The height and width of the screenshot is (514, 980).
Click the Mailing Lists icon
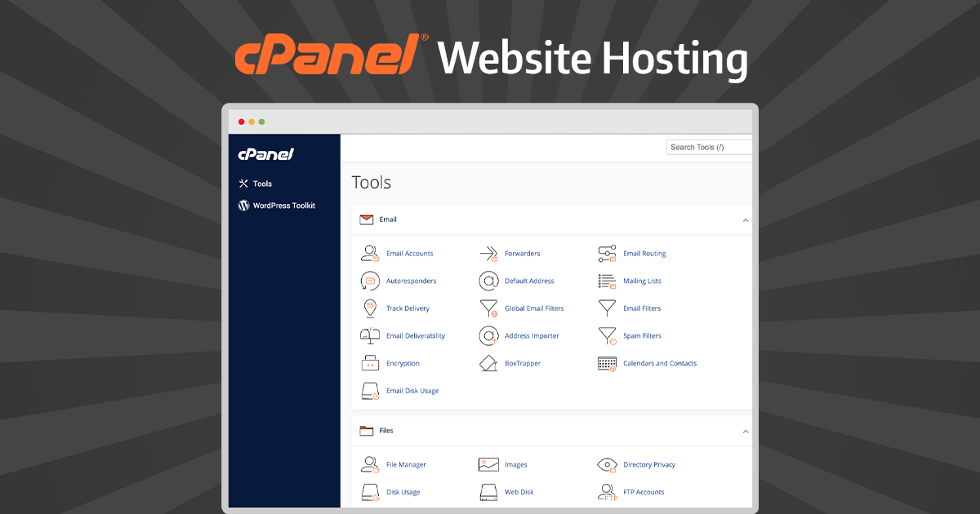(607, 281)
